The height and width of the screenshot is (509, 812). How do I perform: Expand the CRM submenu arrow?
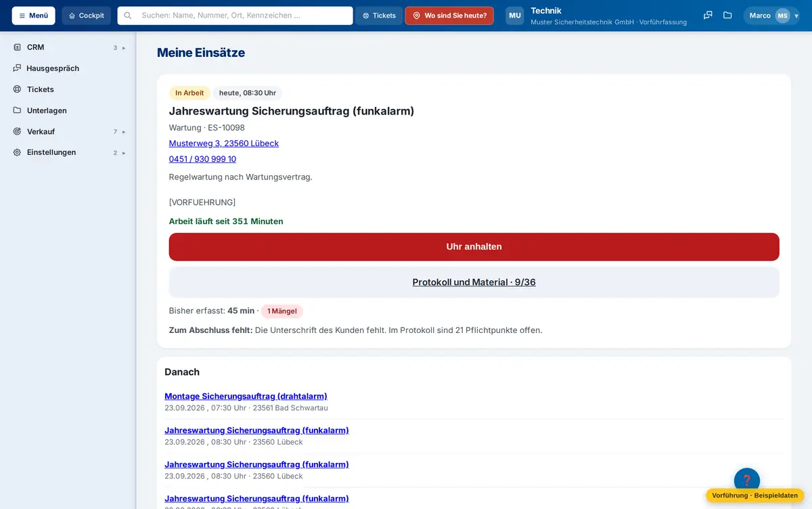point(124,48)
